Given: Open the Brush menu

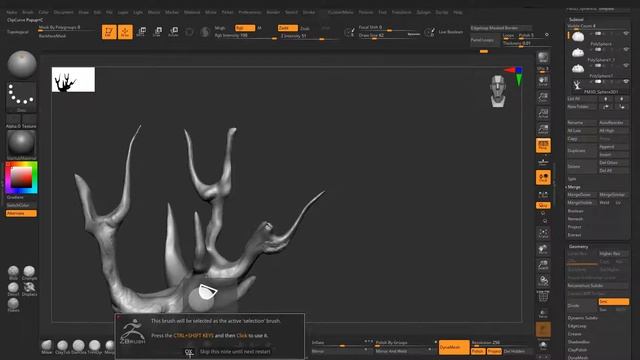Looking at the screenshot, I should point(28,12).
